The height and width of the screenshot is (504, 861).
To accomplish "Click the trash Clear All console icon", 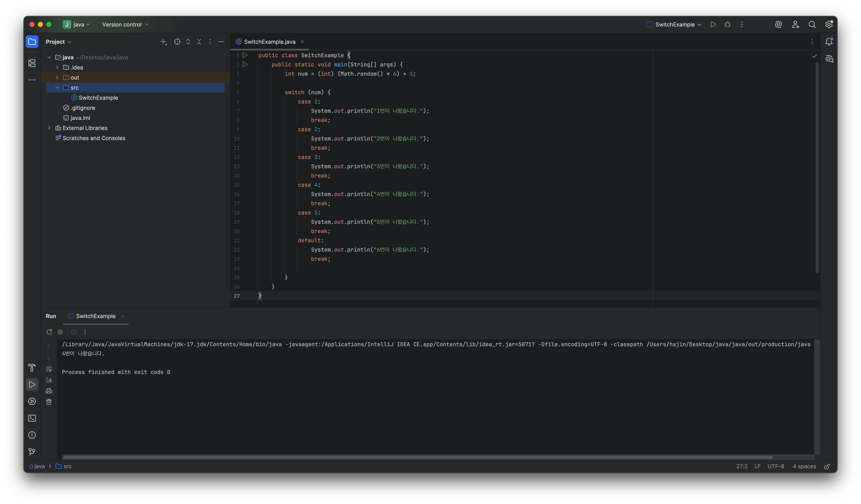I will pos(49,402).
